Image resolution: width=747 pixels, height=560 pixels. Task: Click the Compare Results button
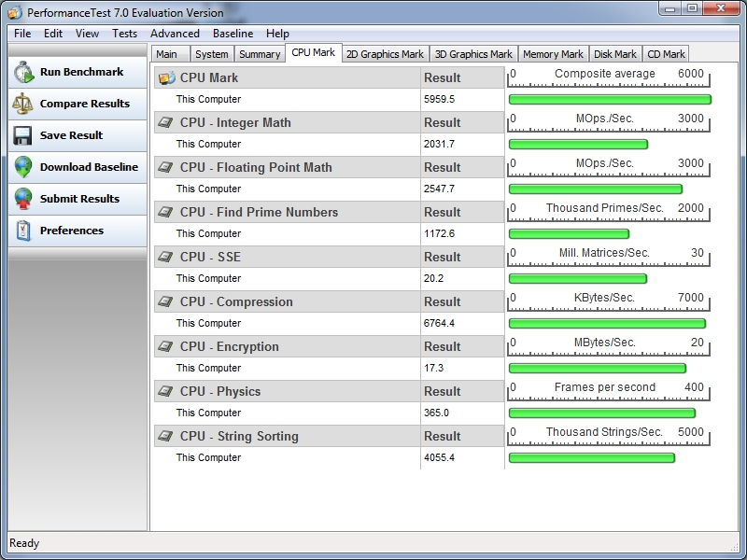click(x=78, y=104)
